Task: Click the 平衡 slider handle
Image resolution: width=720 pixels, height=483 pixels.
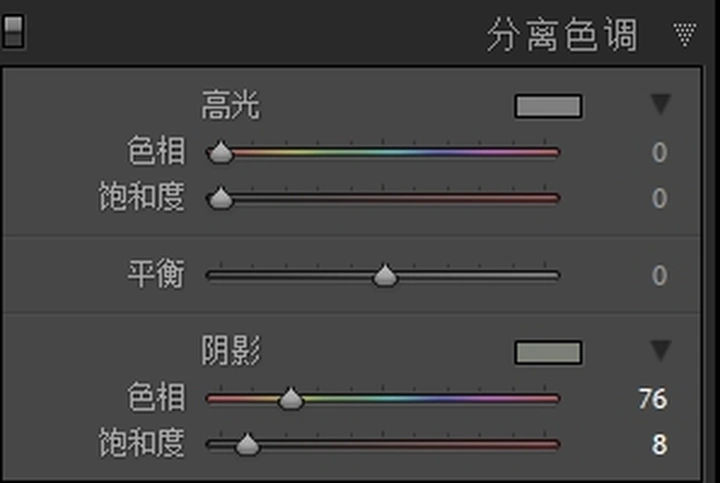Action: 385,275
